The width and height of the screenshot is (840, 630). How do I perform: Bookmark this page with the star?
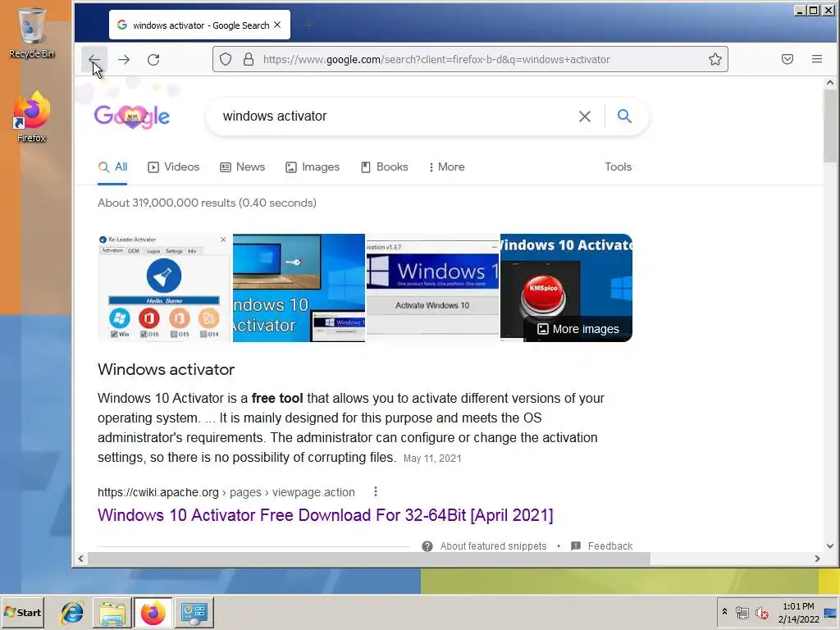pyautogui.click(x=714, y=59)
